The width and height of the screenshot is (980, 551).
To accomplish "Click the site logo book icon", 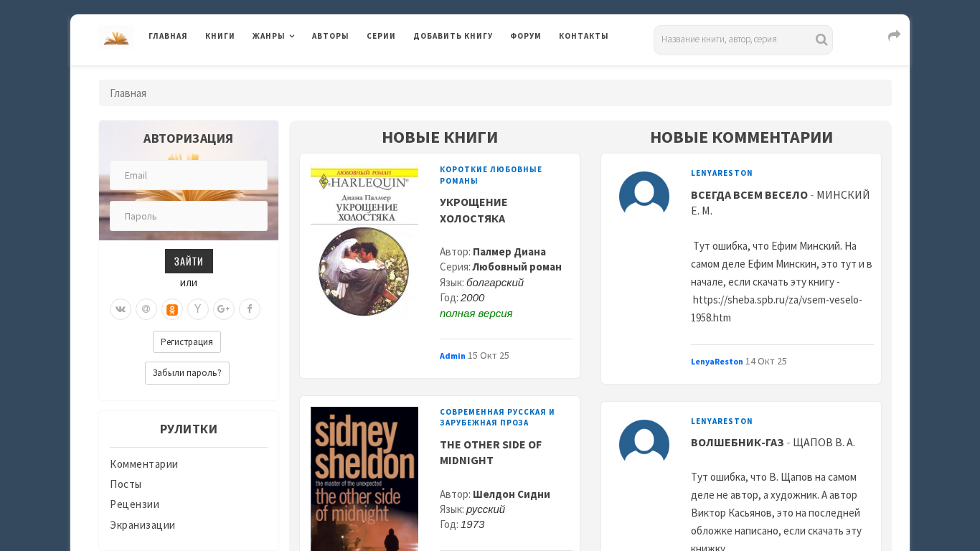I will pos(116,37).
